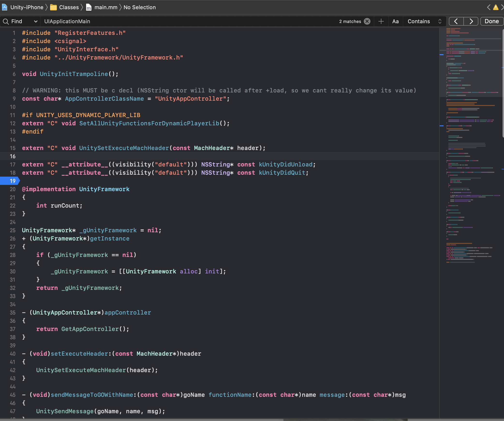Viewport: 504px width, 421px height.
Task: Click line number 16 in gutter
Action: (13, 156)
